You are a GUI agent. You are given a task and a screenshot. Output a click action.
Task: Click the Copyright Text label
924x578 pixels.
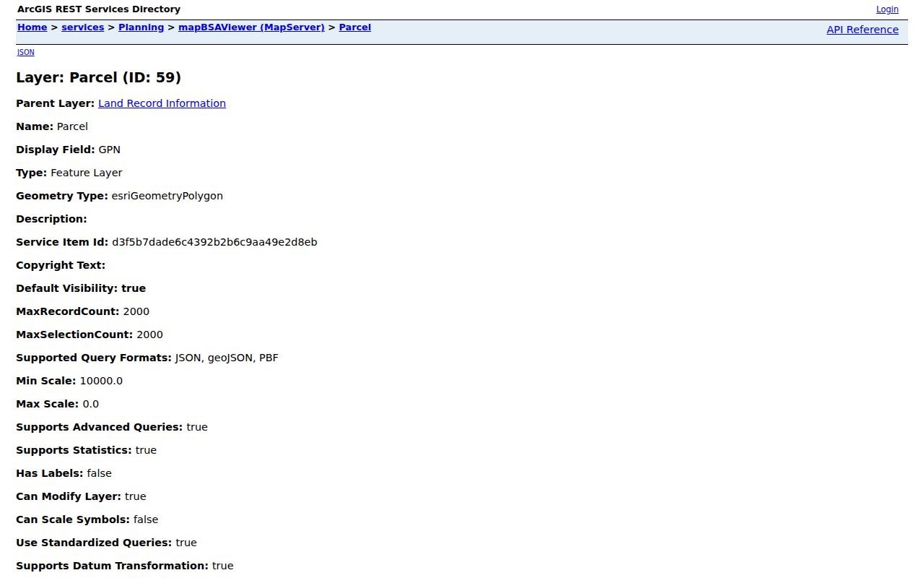[61, 265]
